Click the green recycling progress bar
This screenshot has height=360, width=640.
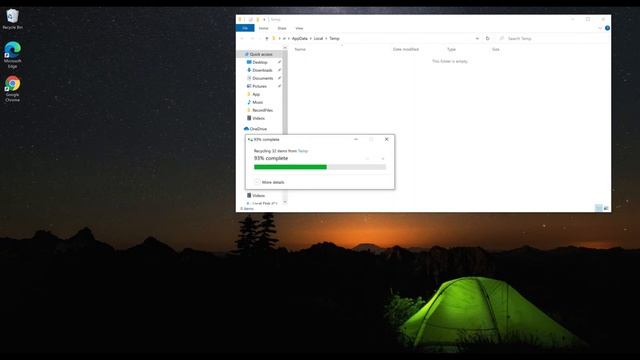click(290, 167)
